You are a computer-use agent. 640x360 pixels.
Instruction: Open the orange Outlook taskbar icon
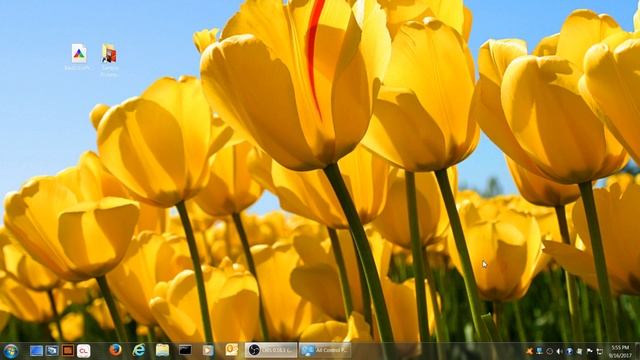point(231,350)
